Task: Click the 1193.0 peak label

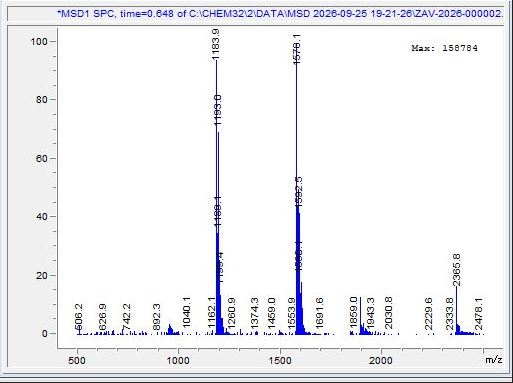Action: (x=218, y=110)
